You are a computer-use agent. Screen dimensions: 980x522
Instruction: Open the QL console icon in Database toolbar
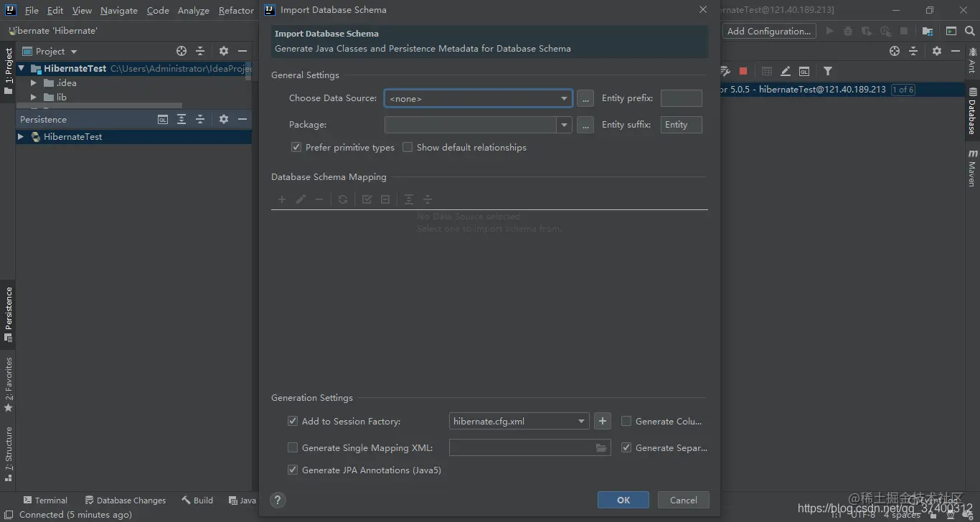[804, 71]
